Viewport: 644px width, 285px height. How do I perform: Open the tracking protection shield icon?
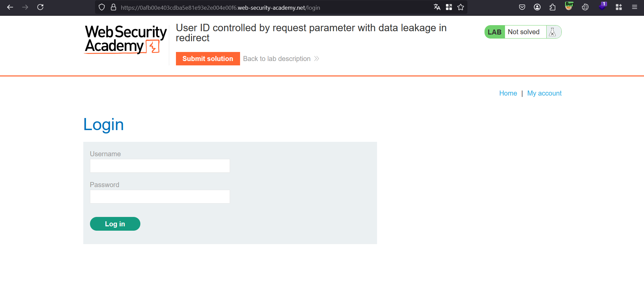click(102, 7)
